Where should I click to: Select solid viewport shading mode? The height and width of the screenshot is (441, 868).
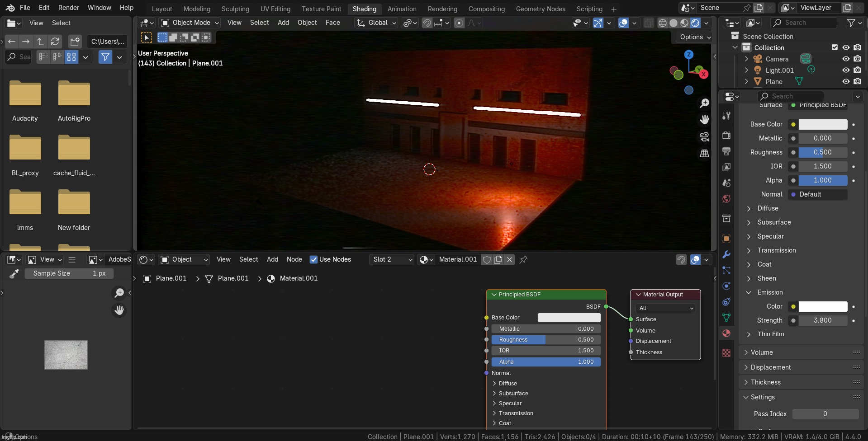pyautogui.click(x=674, y=23)
